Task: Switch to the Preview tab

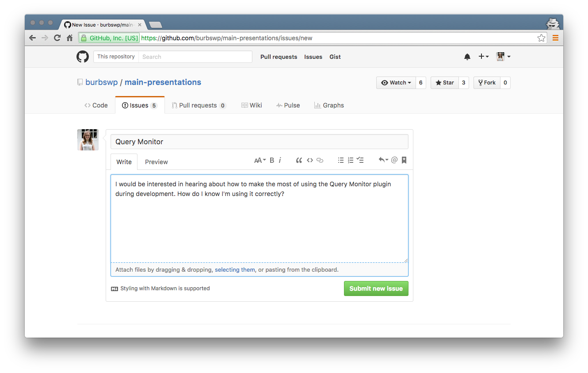Action: [x=157, y=162]
